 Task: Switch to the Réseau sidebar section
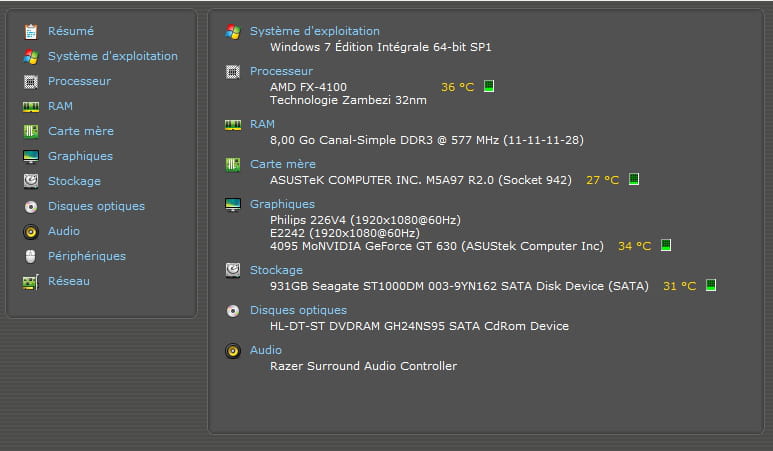click(x=68, y=281)
